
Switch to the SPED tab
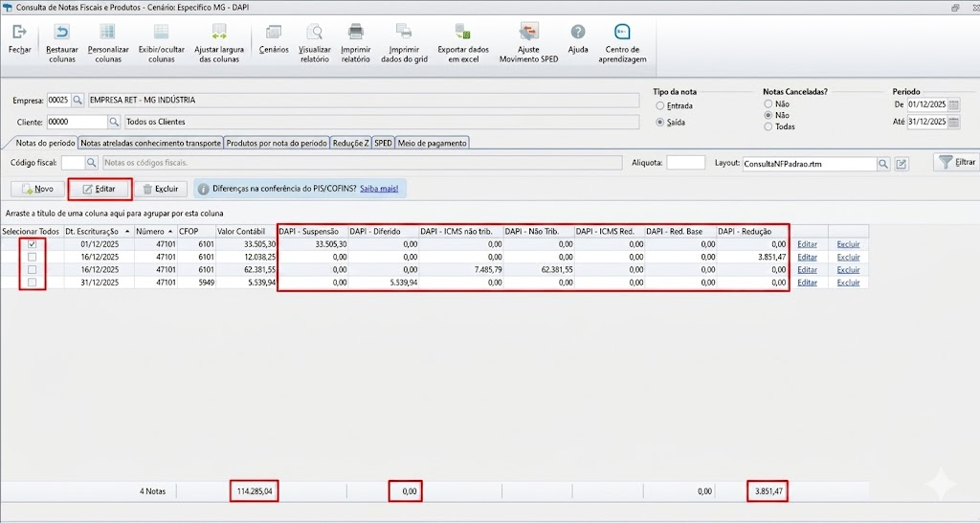pyautogui.click(x=383, y=143)
